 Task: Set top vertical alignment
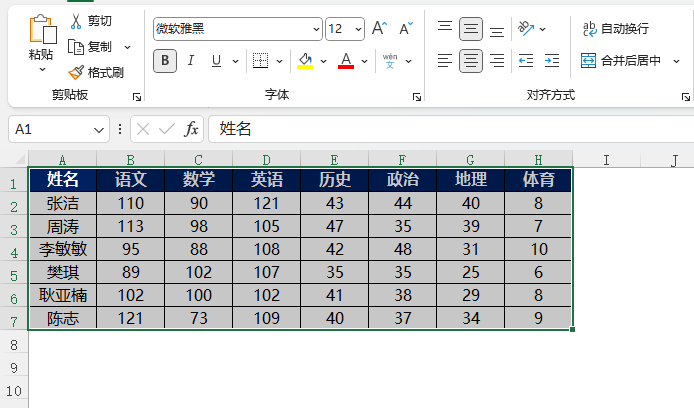coord(445,26)
